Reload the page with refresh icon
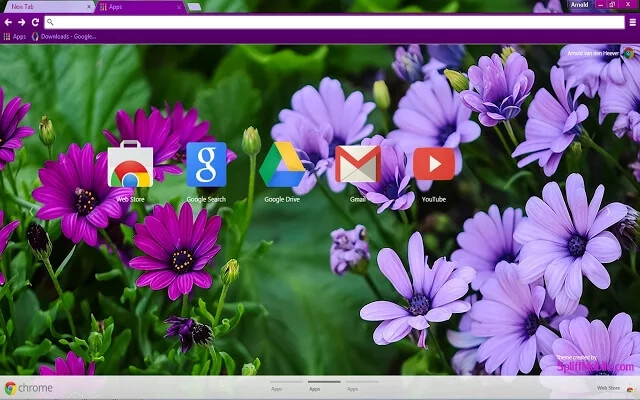This screenshot has height=400, width=640. point(36,22)
